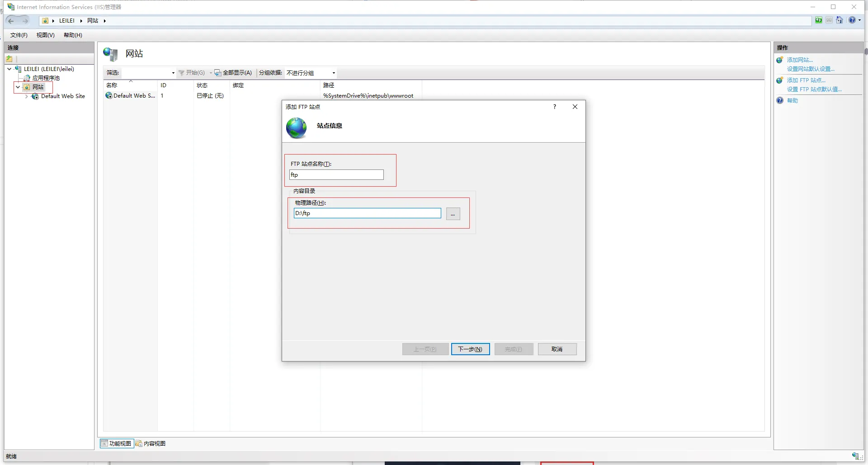
Task: Click the connection icon in Connections panel
Action: (9, 59)
